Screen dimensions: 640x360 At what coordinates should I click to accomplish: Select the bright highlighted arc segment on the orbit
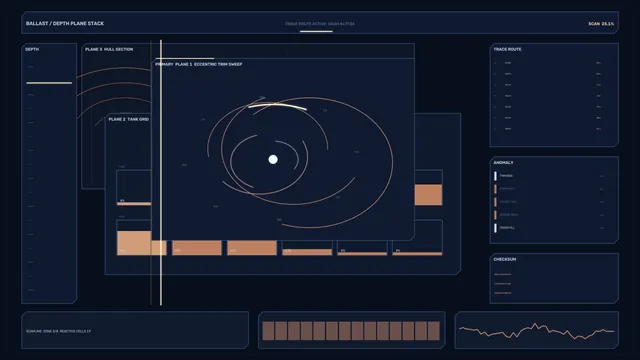(278, 106)
